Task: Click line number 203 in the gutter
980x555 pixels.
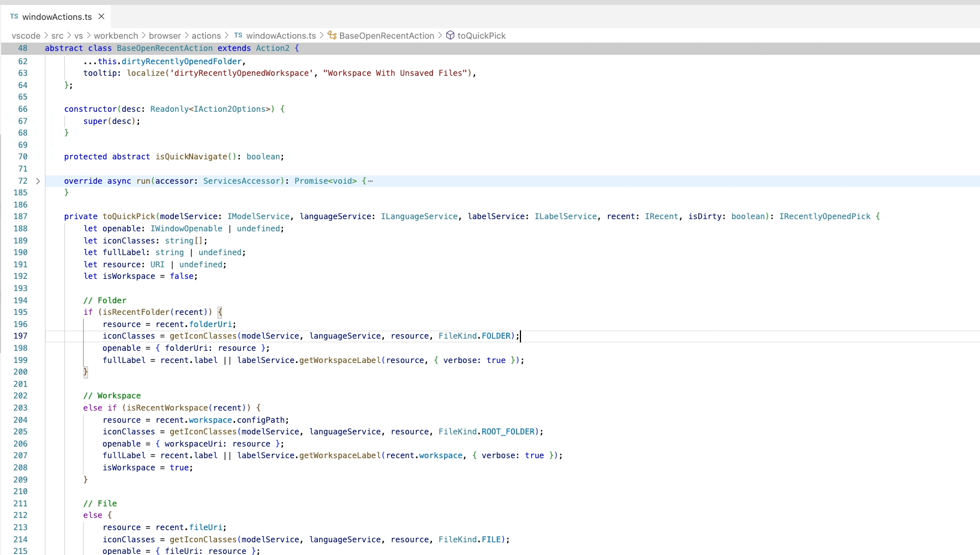Action: [20, 408]
